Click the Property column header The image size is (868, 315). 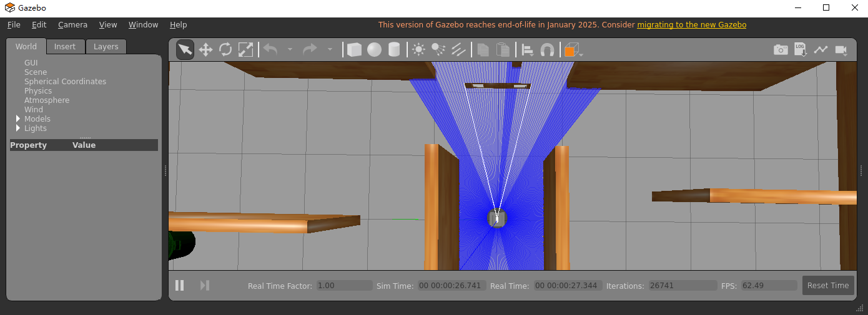pos(29,145)
